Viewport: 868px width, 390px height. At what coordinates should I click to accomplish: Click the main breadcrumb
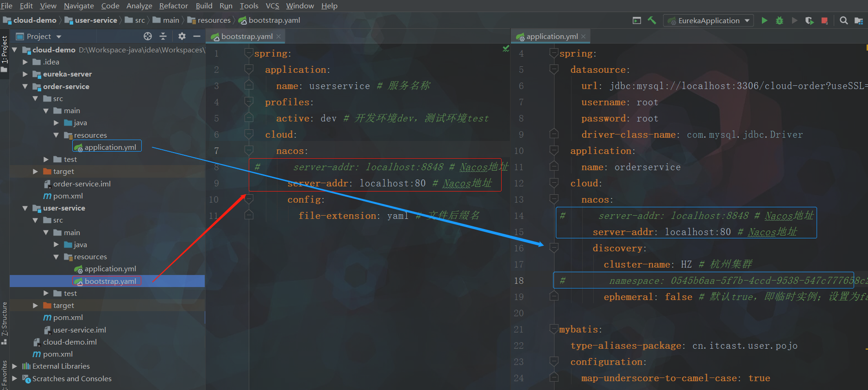(166, 20)
